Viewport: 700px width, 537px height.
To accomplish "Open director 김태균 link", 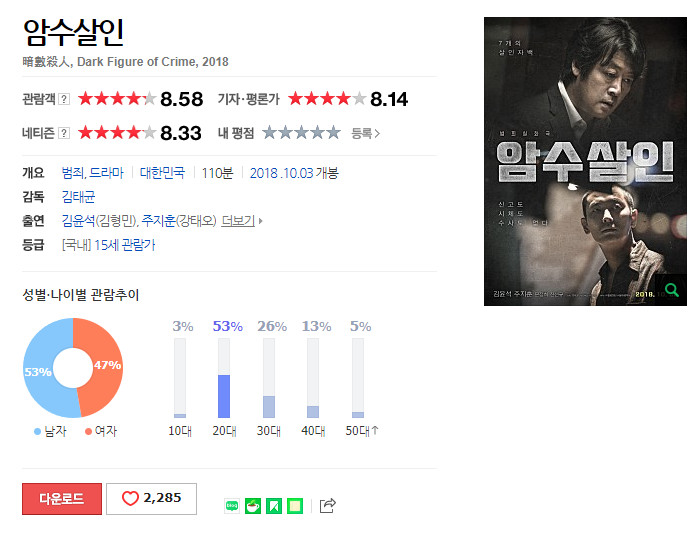I will coord(78,197).
